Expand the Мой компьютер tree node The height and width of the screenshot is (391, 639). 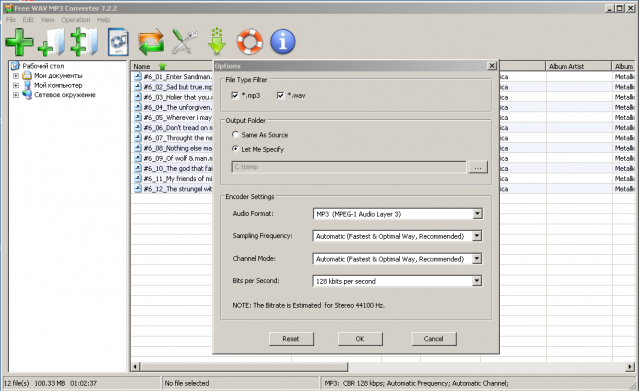[15, 85]
